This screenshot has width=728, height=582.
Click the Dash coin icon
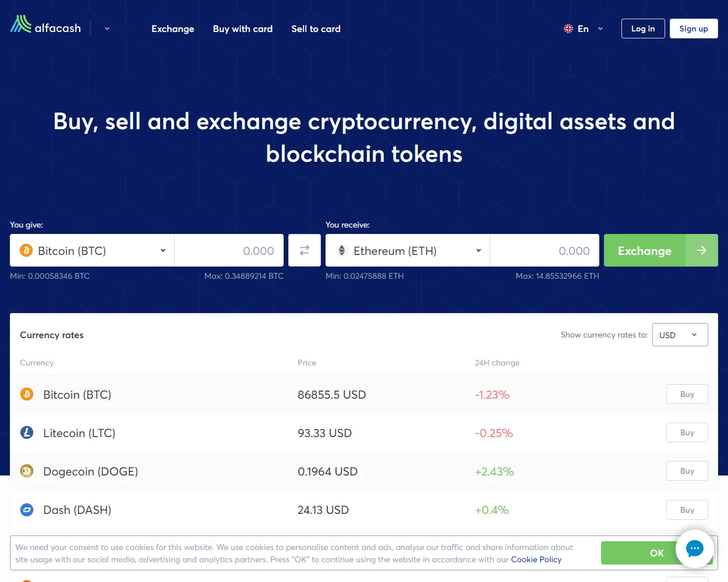coord(27,510)
